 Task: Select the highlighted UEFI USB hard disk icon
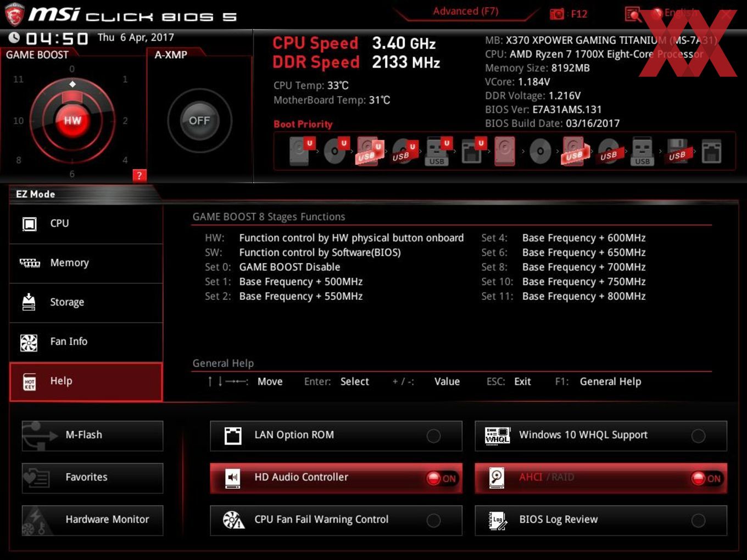pos(369,151)
